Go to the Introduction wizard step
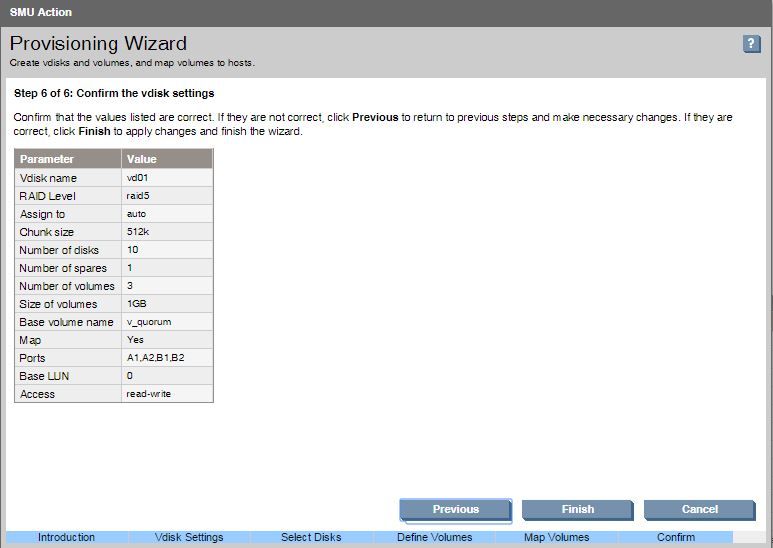The image size is (773, 548). pyautogui.click(x=67, y=538)
